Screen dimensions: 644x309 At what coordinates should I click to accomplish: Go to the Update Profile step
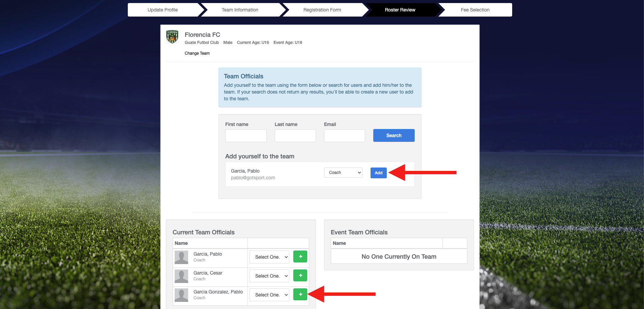pos(163,10)
